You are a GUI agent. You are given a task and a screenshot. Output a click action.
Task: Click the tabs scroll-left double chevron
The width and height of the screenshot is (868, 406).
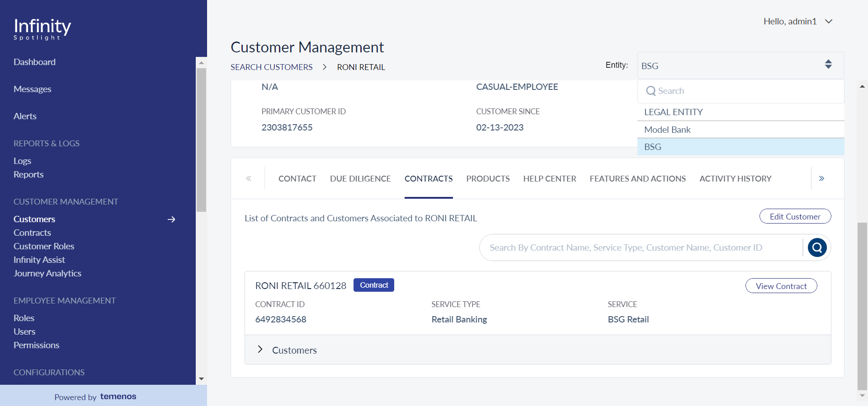pyautogui.click(x=249, y=178)
